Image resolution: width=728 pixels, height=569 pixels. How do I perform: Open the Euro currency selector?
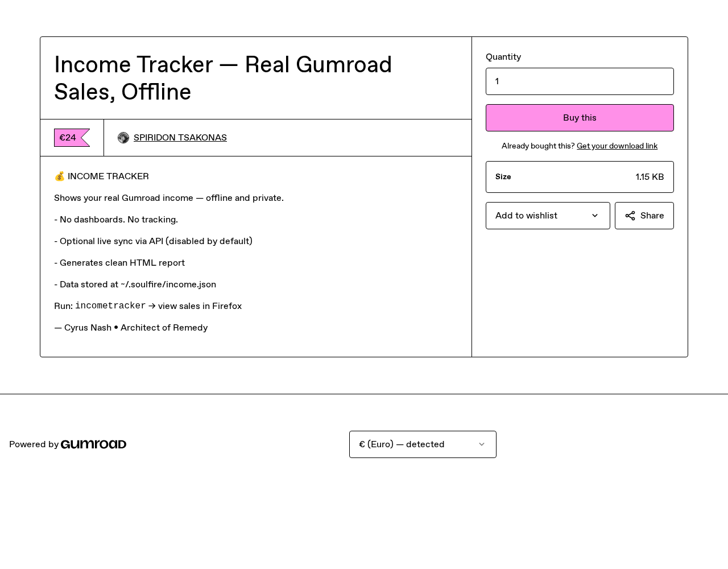point(423,444)
